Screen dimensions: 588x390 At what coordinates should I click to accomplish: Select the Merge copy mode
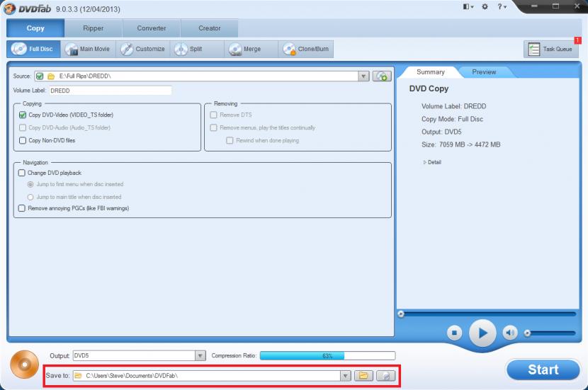[x=251, y=49]
